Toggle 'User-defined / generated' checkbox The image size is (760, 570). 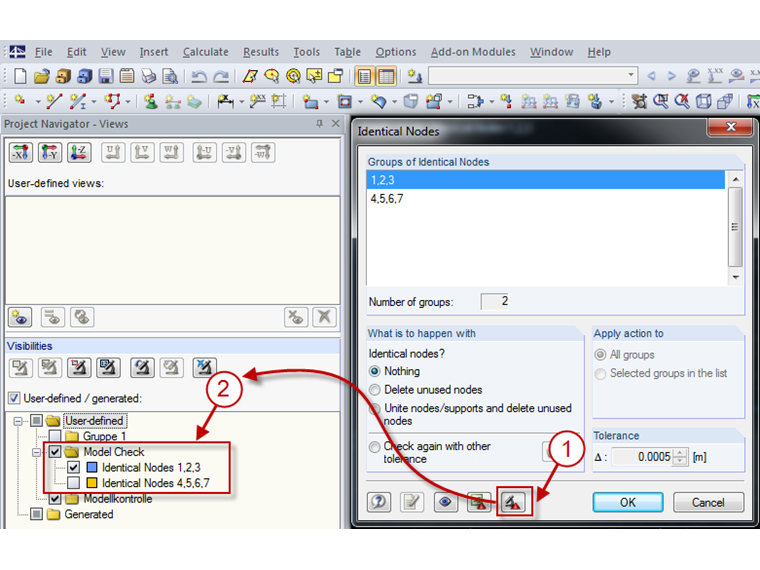pyautogui.click(x=15, y=398)
